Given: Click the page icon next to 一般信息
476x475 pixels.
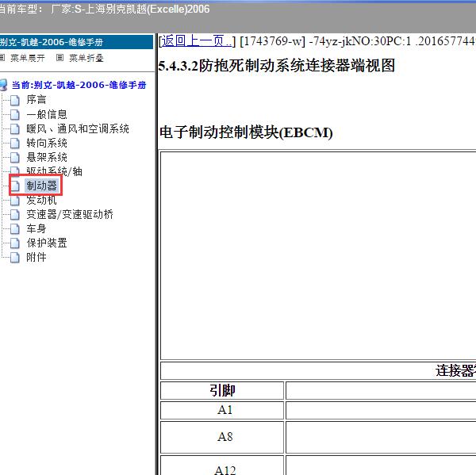Looking at the screenshot, I should click(14, 114).
